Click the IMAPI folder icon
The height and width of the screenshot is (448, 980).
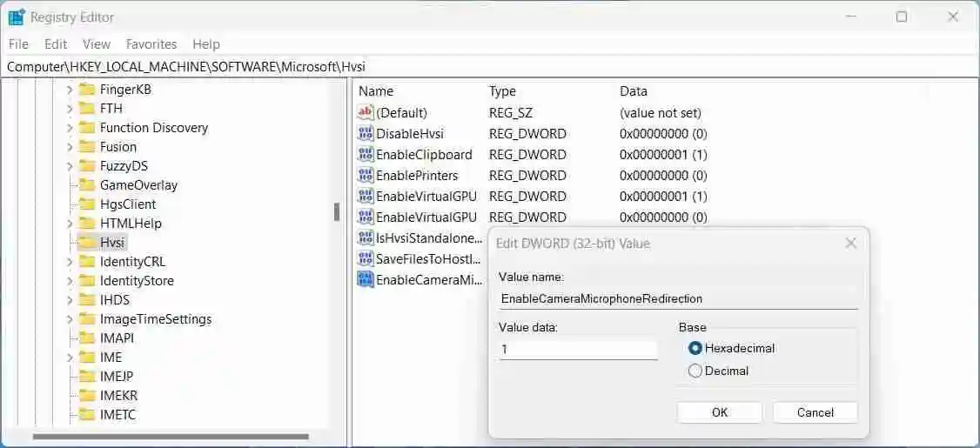[87, 338]
